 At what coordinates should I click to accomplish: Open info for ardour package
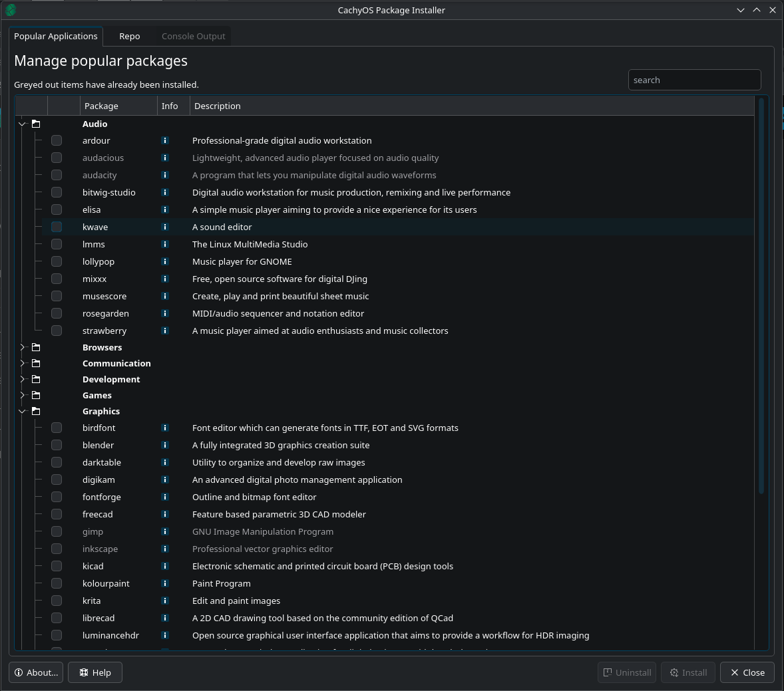pyautogui.click(x=165, y=140)
